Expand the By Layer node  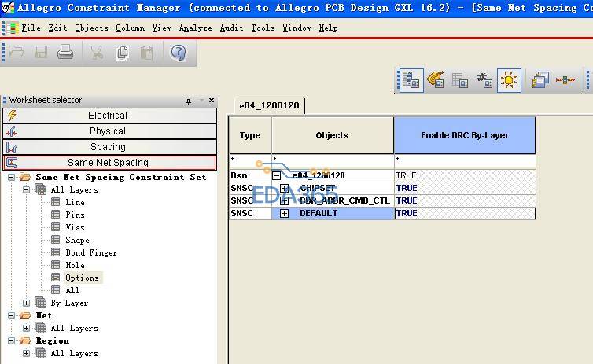coord(26,303)
